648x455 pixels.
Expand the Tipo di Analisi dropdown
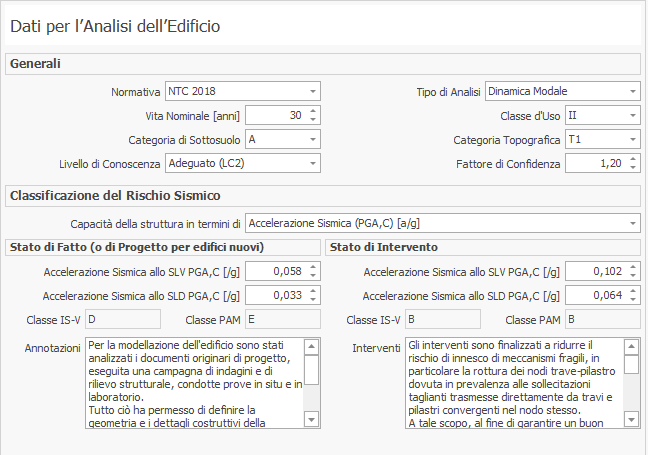pos(633,92)
